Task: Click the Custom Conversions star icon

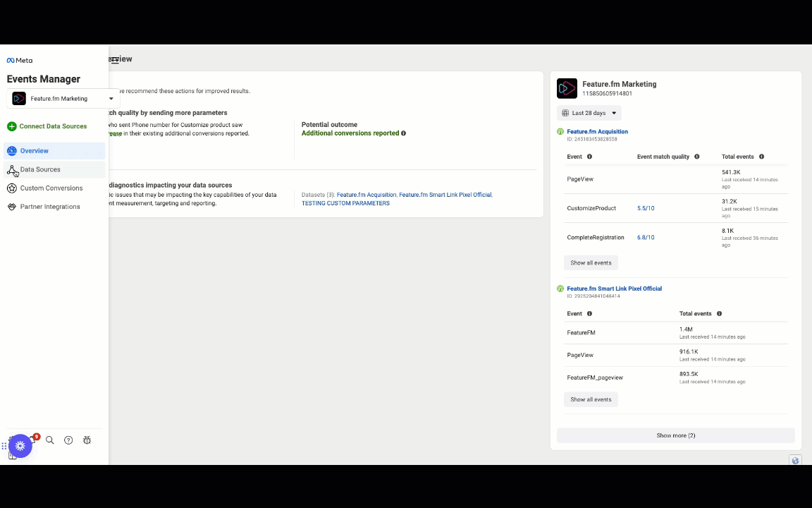Action: pos(12,188)
